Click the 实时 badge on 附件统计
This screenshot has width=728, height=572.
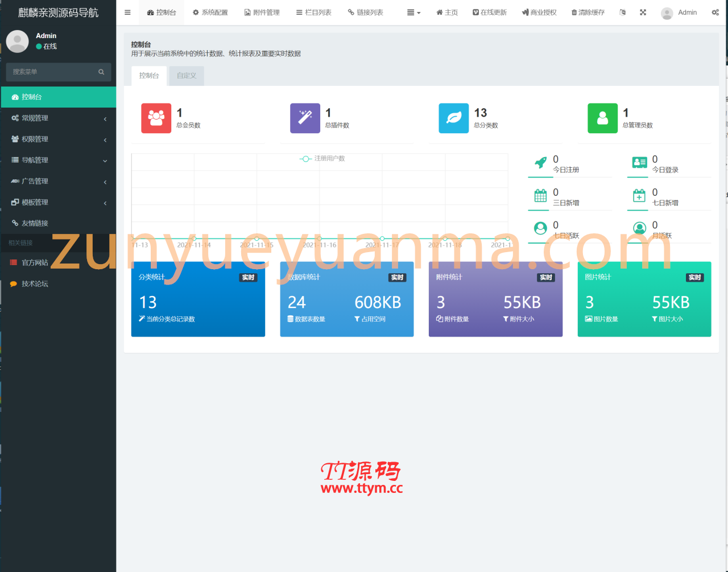(546, 278)
